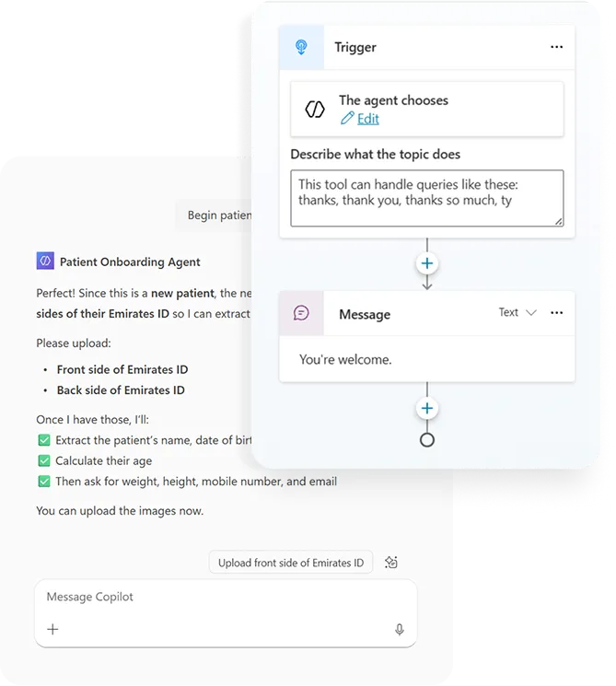Click the microphone icon in message box

tap(399, 630)
